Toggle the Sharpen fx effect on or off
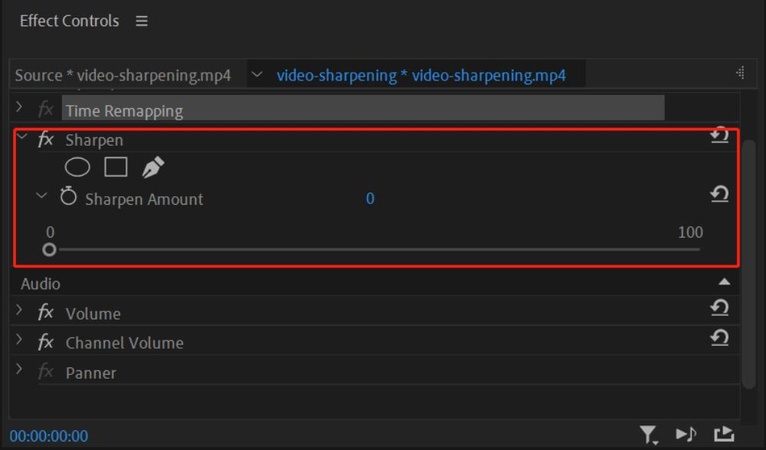Viewport: 766px width, 450px height. (46, 140)
